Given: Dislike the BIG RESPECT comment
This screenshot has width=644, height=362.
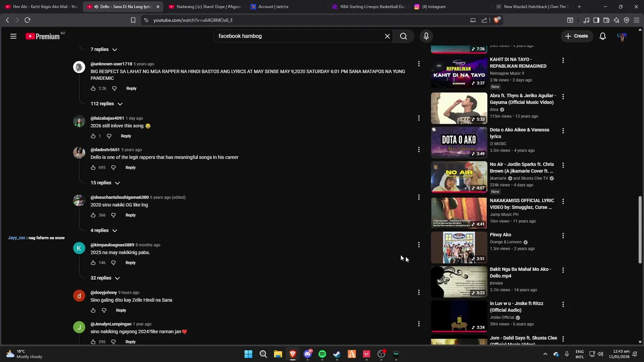Looking at the screenshot, I should (x=114, y=88).
